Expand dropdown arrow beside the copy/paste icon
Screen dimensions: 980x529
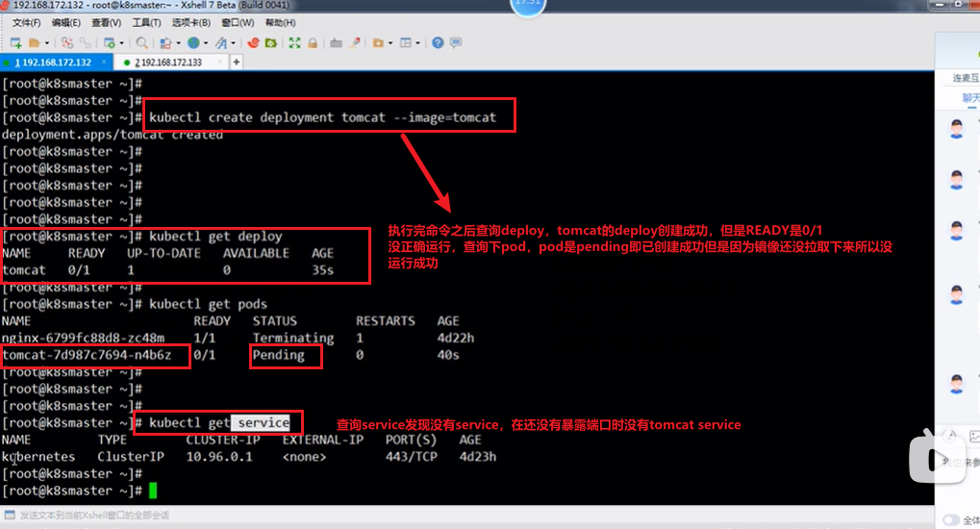pos(178,43)
